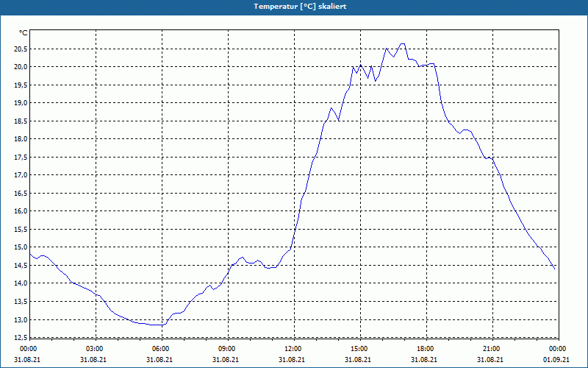Click the 'Temperatur [°C] skaliert' chart title
The height and width of the screenshot is (368, 588).
pos(300,7)
